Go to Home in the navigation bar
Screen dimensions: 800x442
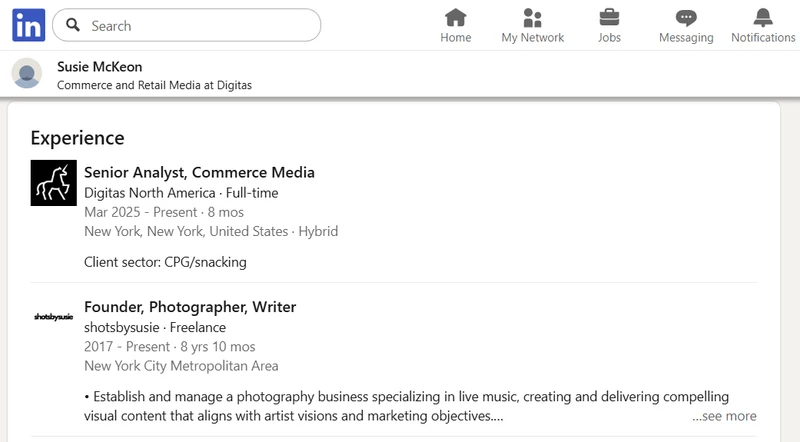tap(455, 26)
